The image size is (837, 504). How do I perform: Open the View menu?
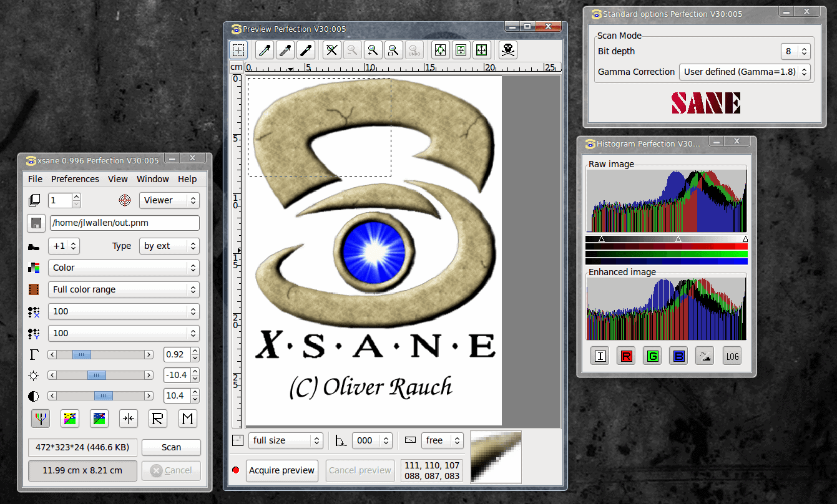coord(118,179)
